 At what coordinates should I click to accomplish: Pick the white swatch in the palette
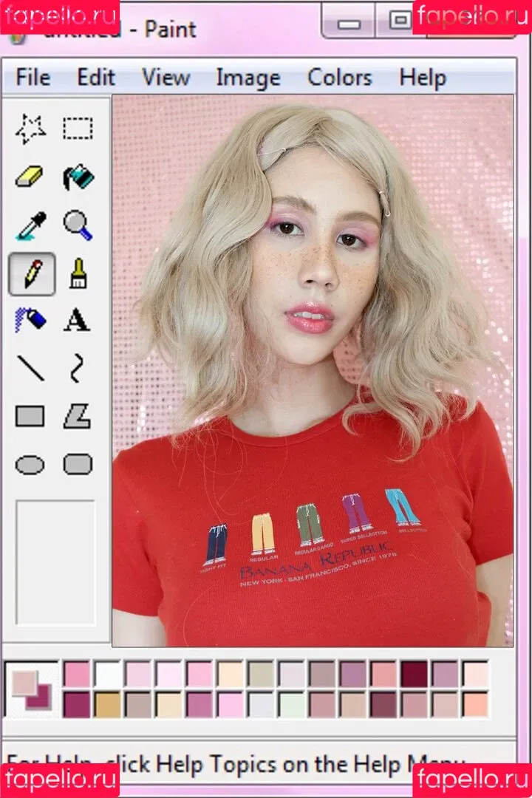108,674
